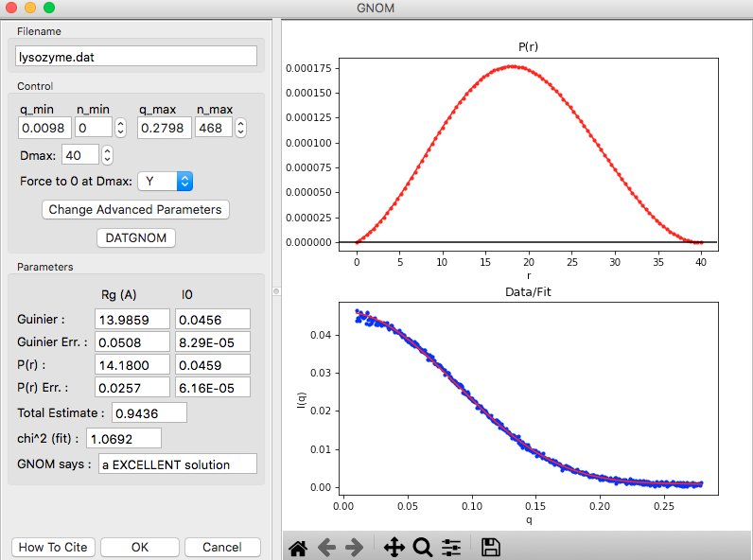Screen dimensions: 753x560
Task: Reset plot view with Home icon
Action: pyautogui.click(x=298, y=548)
